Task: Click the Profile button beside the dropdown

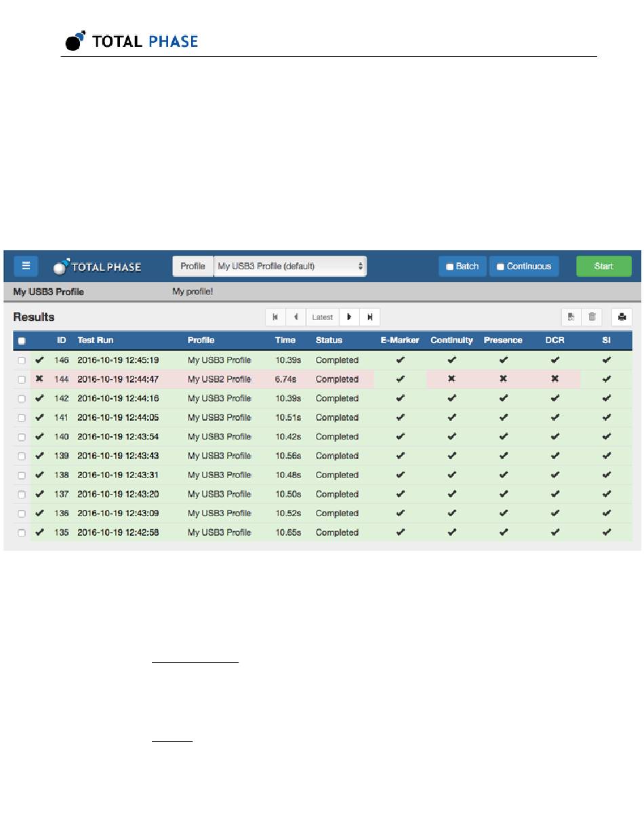Action: point(193,266)
